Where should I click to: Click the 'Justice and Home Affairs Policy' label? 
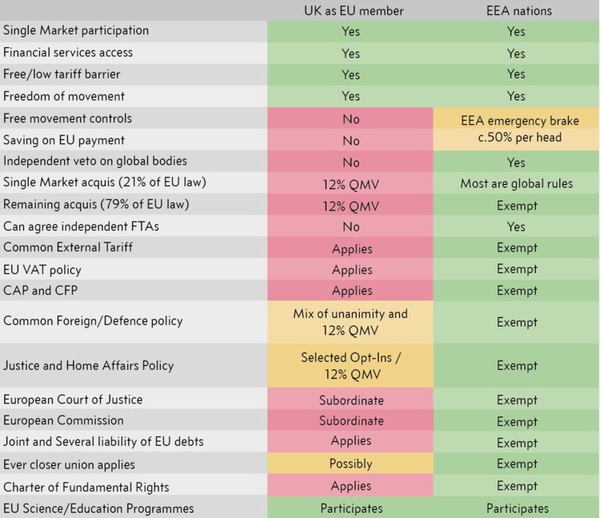click(x=88, y=366)
